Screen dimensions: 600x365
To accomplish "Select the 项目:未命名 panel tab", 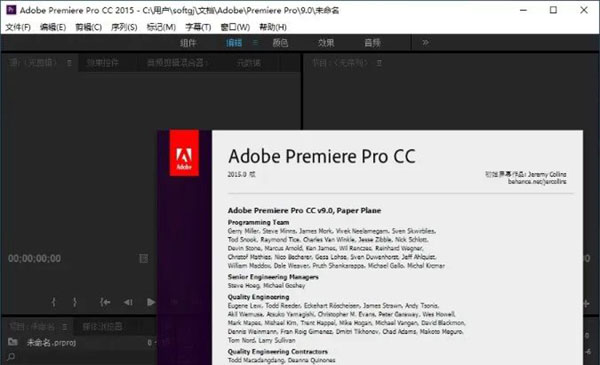I will 32,327.
